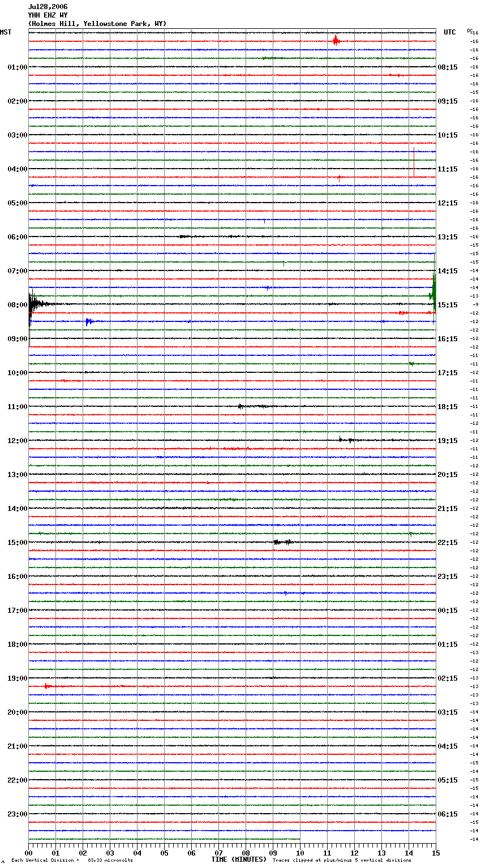
Task: Select the 11:00 MST time label
Action: (x=18, y=407)
